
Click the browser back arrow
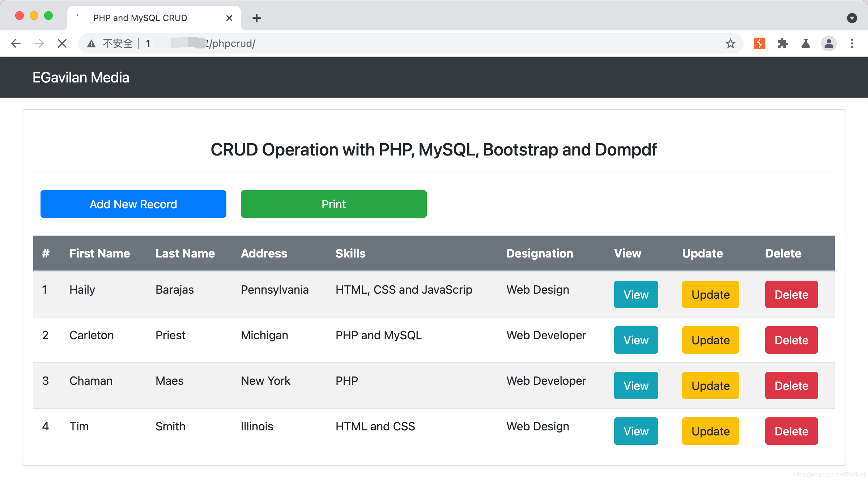tap(16, 43)
